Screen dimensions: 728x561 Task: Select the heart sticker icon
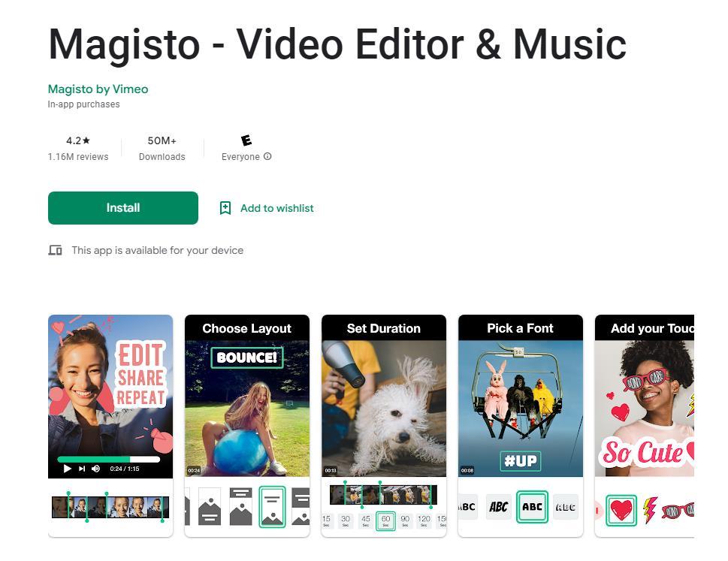pyautogui.click(x=621, y=511)
